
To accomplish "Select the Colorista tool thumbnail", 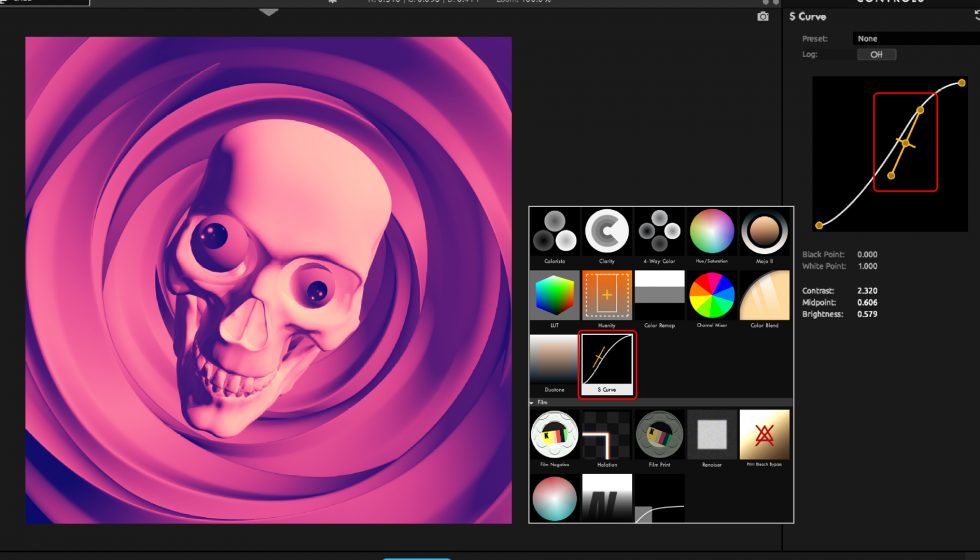I will (554, 233).
